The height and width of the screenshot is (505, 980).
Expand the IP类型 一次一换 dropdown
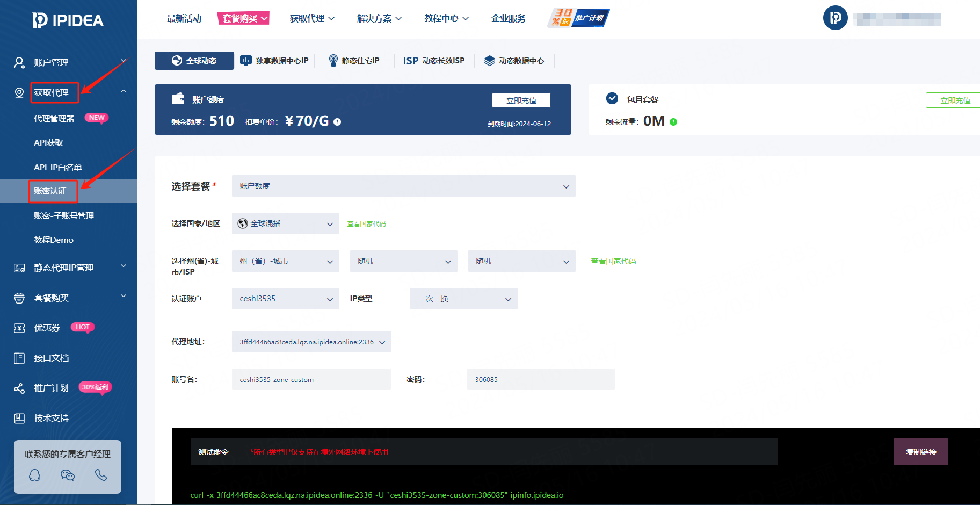[463, 299]
